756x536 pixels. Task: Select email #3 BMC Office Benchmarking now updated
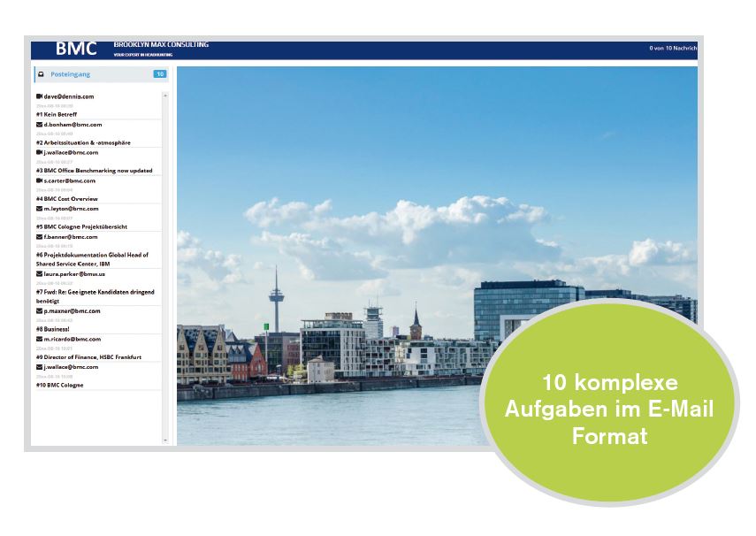94,171
